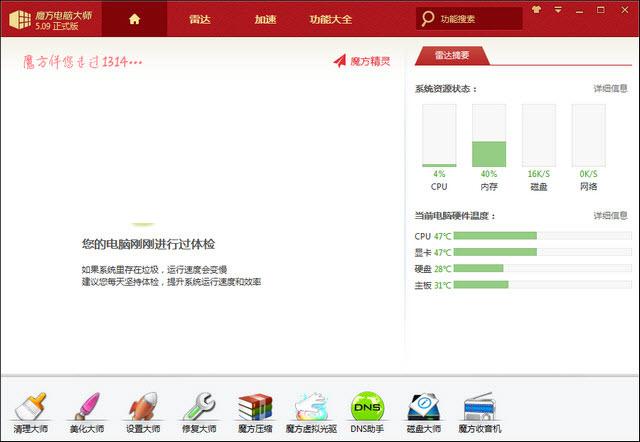
Task: Open 详细信息 for 当前电脑硬件温度
Action: click(x=610, y=215)
